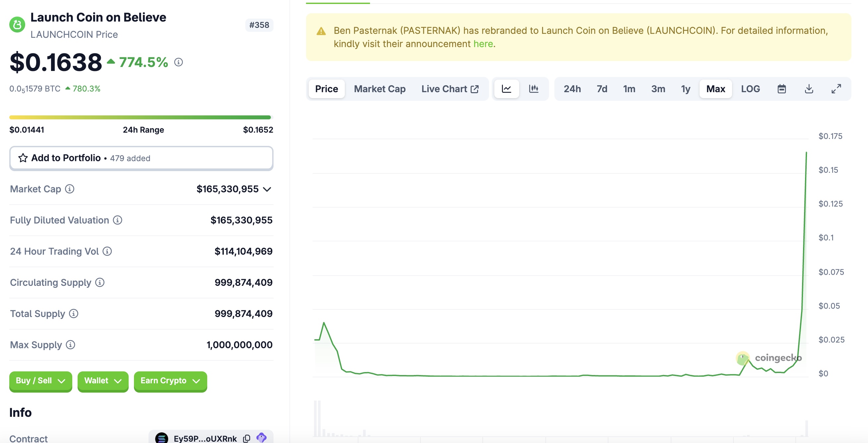This screenshot has height=443, width=868.
Task: Star the coin via Add to Portfolio
Action: (x=23, y=158)
